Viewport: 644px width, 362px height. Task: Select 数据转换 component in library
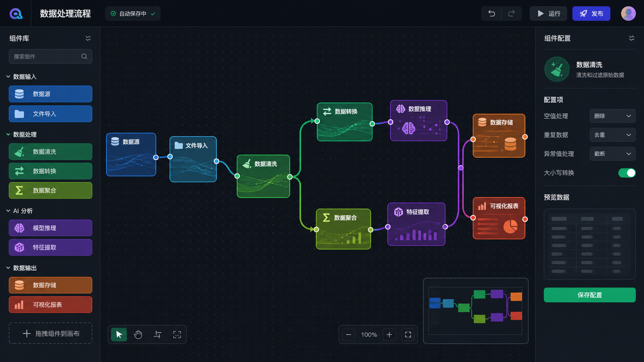tap(50, 171)
